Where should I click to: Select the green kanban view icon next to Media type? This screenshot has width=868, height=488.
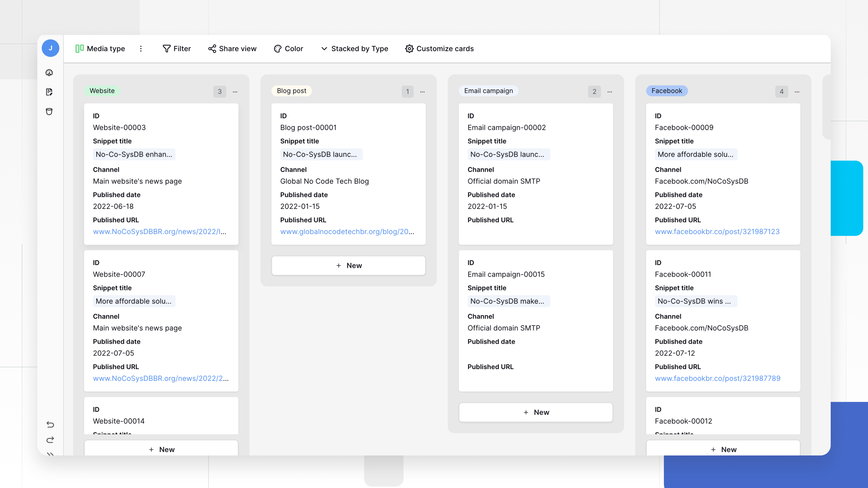[79, 48]
